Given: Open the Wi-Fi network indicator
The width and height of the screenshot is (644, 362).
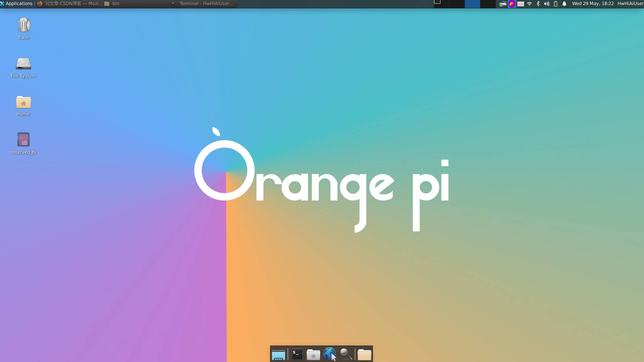Looking at the screenshot, I should 529,4.
